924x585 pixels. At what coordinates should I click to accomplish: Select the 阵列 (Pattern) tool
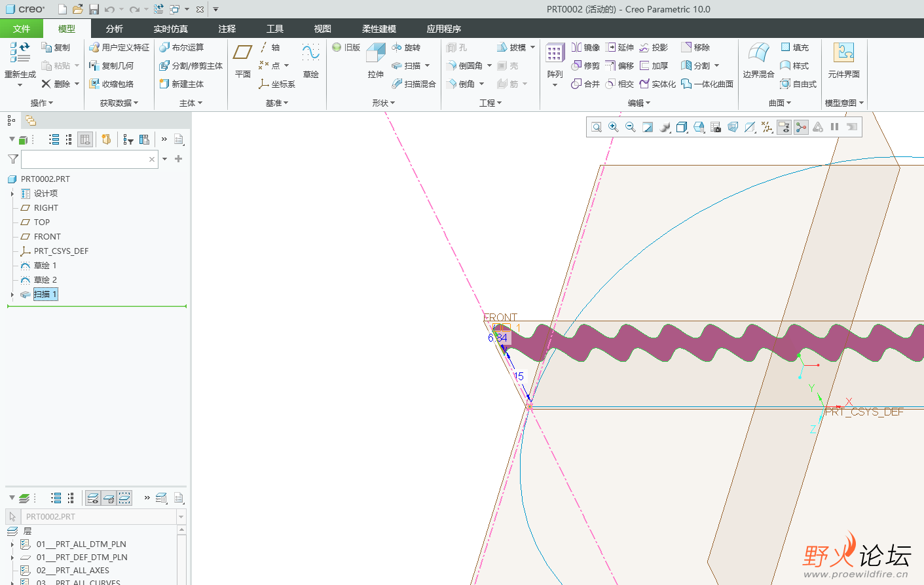pos(555,60)
